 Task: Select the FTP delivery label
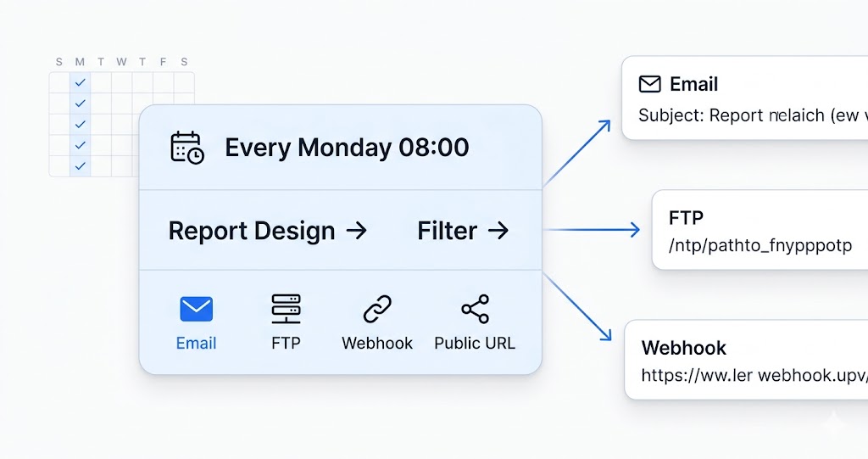(x=286, y=343)
